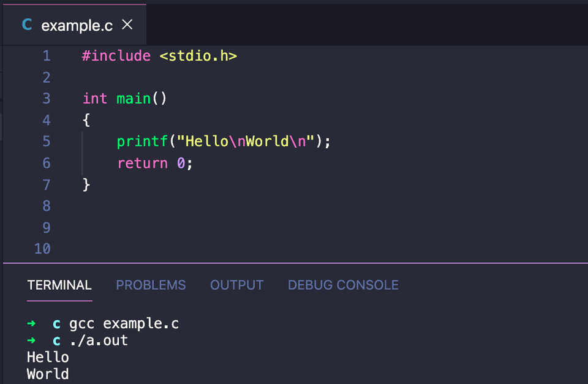This screenshot has height=384, width=588.
Task: Click the green arrow prompt beside gcc command
Action: click(x=31, y=323)
